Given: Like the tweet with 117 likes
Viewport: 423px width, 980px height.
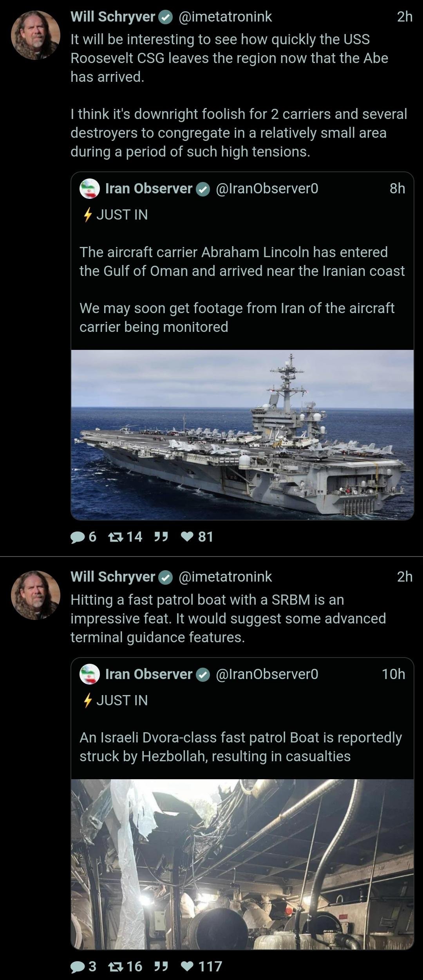Looking at the screenshot, I should (187, 966).
